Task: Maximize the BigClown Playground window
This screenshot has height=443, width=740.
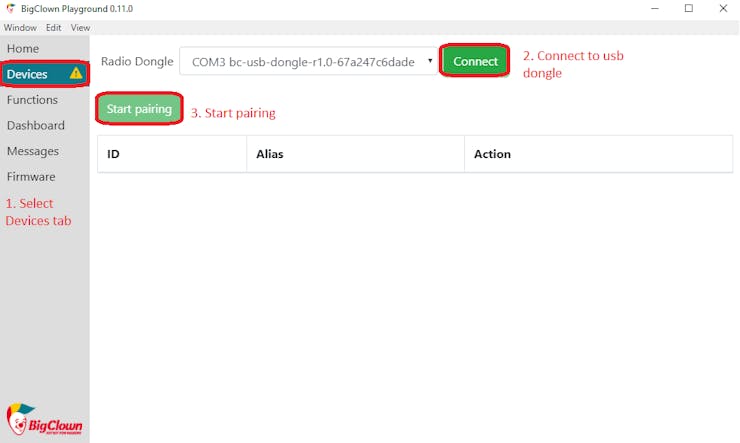Action: 689,8
